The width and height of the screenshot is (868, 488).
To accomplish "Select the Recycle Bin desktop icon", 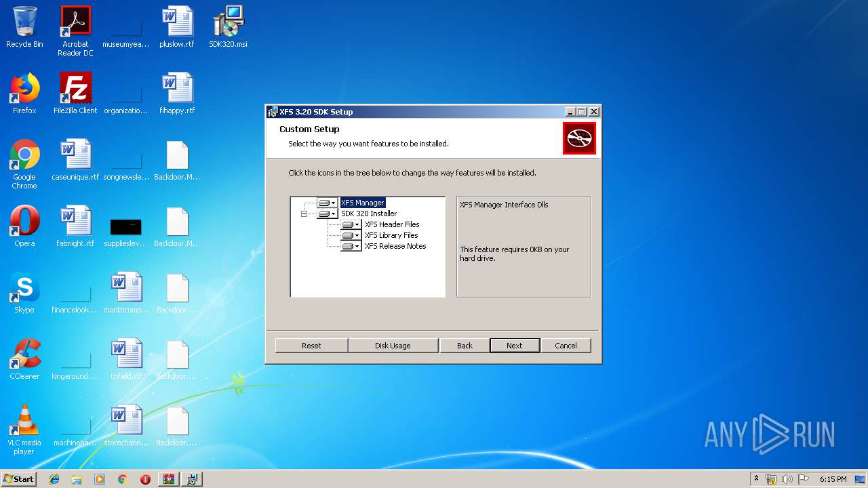I will [x=24, y=28].
